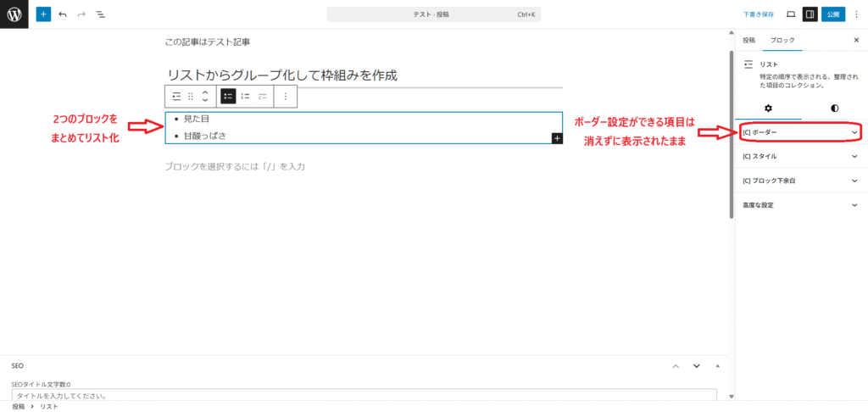Expand the [C] スタイル panel
Viewport: 868px width, 412px height.
(x=802, y=156)
